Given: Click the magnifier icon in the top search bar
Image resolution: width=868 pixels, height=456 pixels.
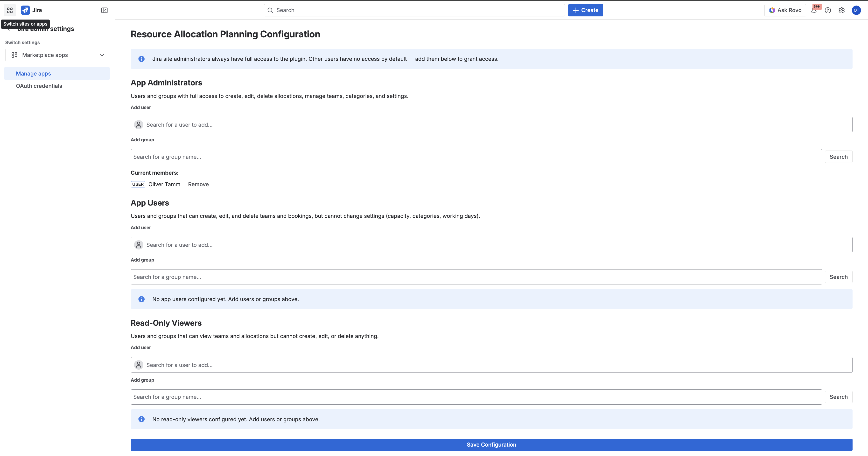Looking at the screenshot, I should tap(270, 10).
